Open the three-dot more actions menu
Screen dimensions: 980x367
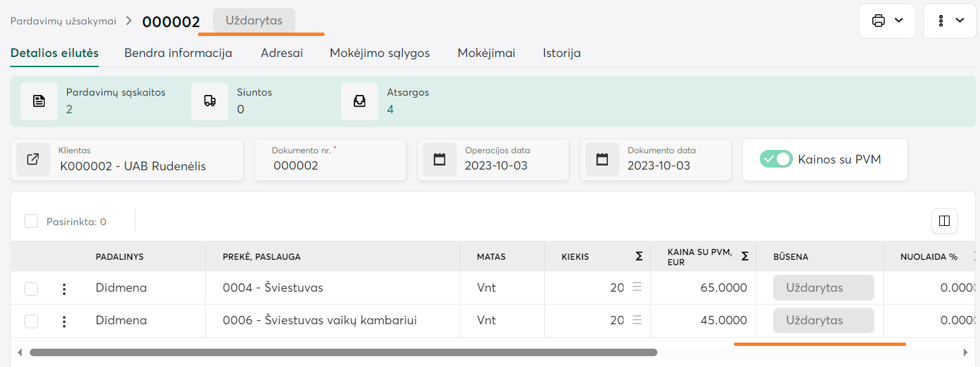tap(949, 21)
